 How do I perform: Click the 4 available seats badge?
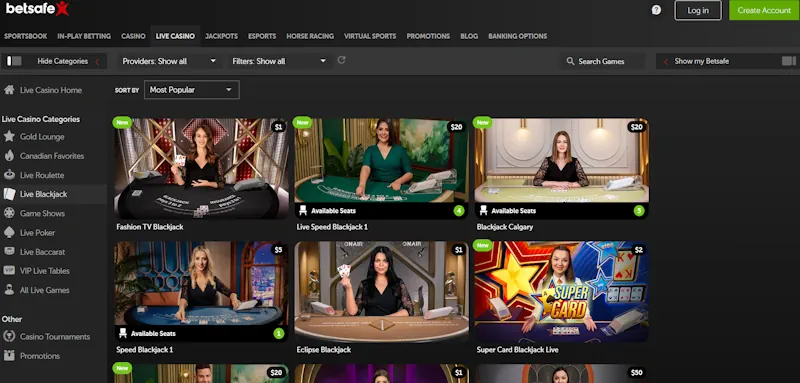[459, 211]
